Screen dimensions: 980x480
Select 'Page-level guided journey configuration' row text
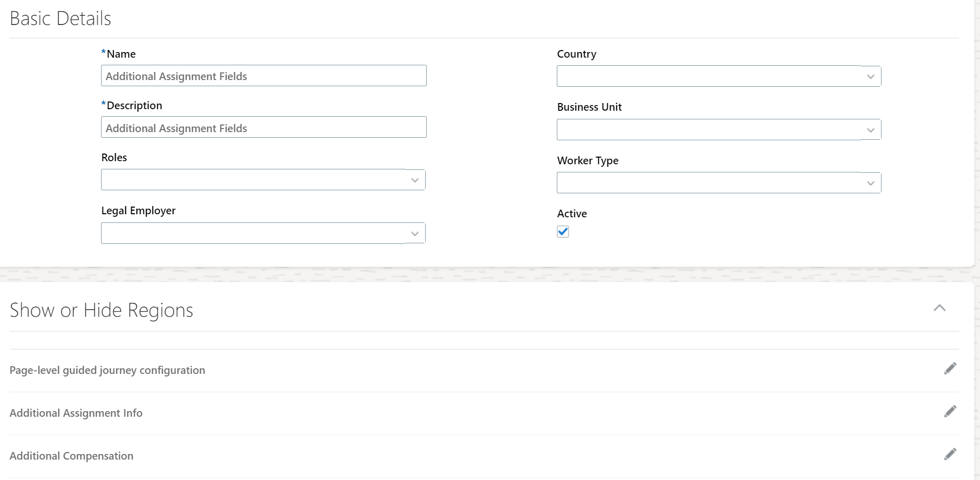[x=107, y=370]
